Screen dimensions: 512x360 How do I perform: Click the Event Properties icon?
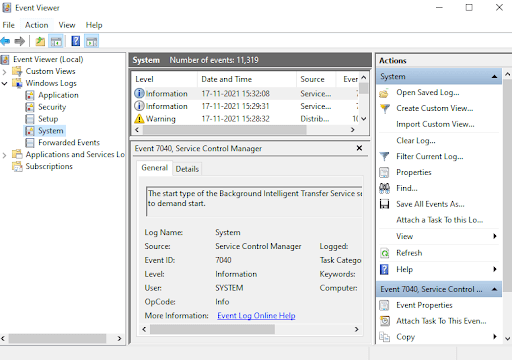(384, 305)
